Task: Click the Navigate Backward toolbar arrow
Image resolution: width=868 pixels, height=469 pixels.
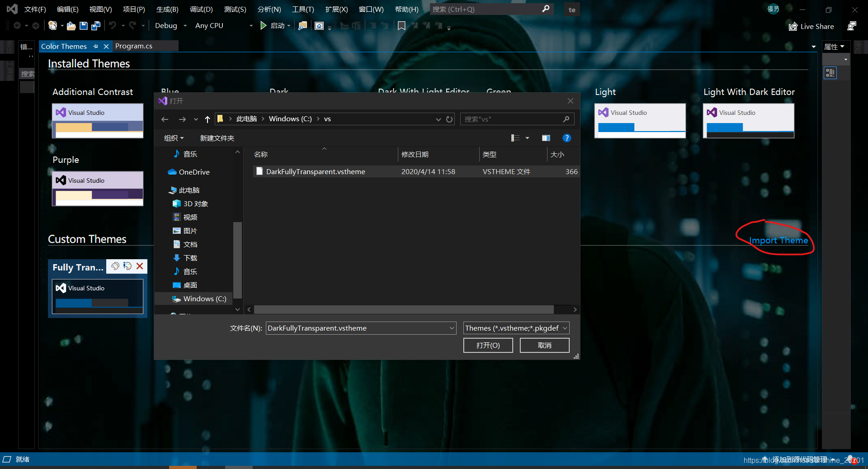Action: pyautogui.click(x=17, y=26)
